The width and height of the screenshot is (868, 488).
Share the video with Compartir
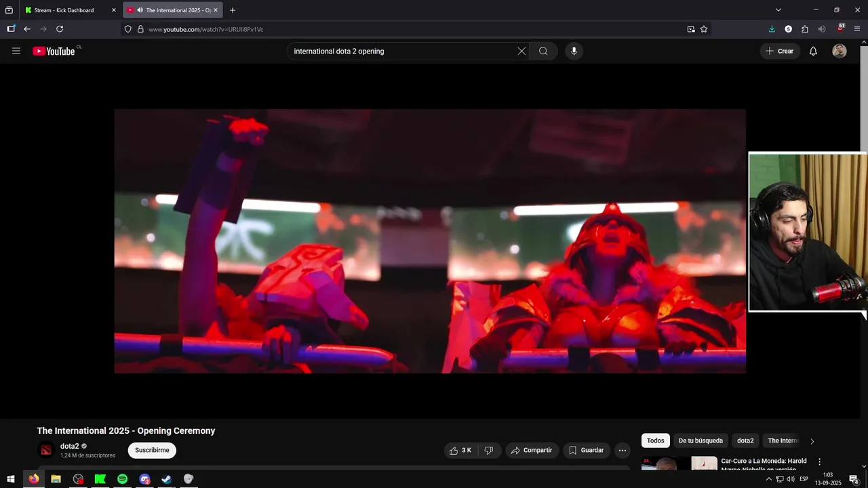pyautogui.click(x=532, y=450)
